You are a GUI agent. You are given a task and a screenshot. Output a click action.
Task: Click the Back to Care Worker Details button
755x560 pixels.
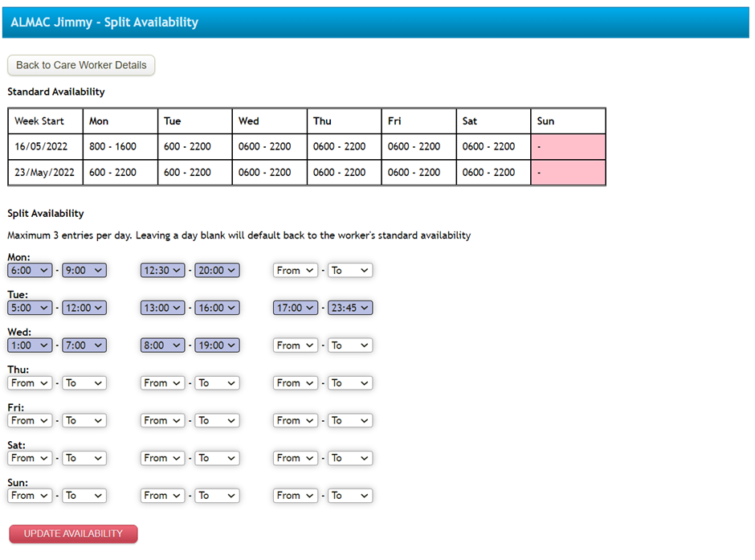(80, 65)
